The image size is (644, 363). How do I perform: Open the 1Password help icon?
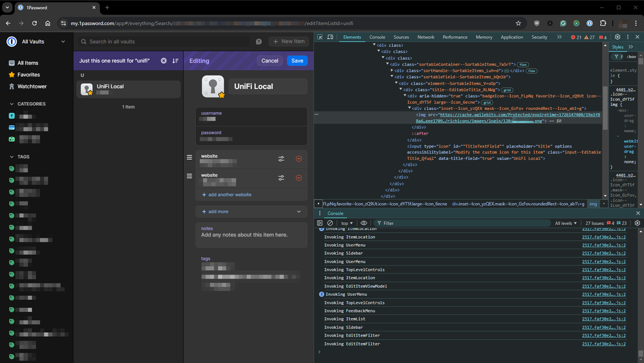click(x=259, y=41)
